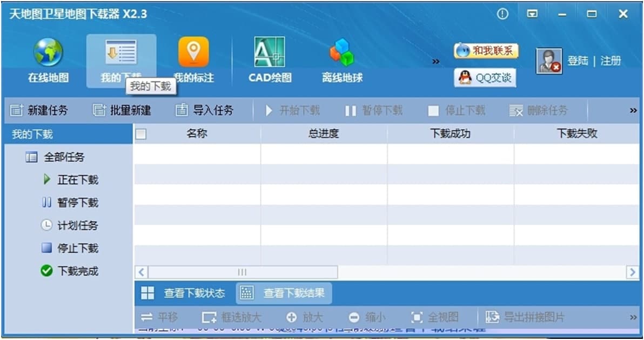Click 删除任务 delete task
Image resolution: width=644 pixels, height=340 pixels.
(x=539, y=110)
